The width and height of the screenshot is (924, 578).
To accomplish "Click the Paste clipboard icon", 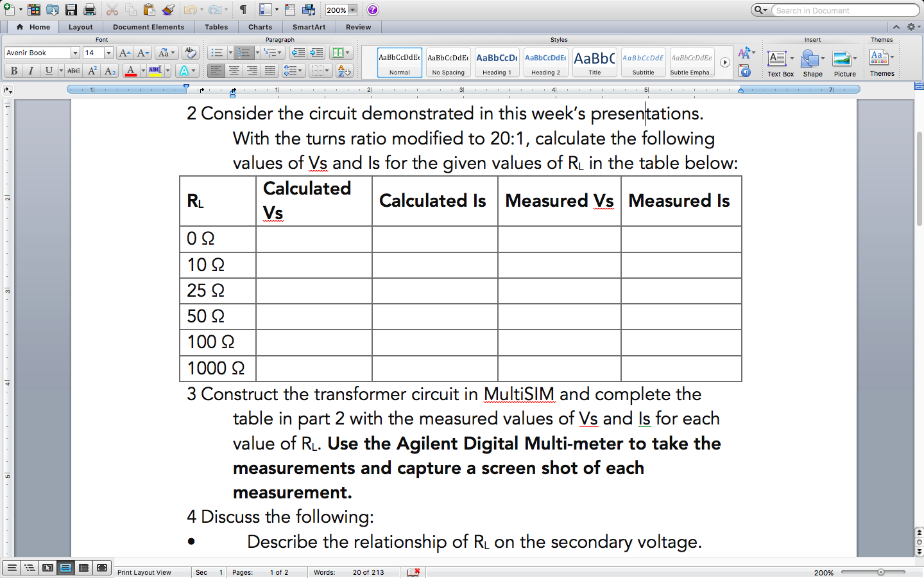I will pos(148,9).
